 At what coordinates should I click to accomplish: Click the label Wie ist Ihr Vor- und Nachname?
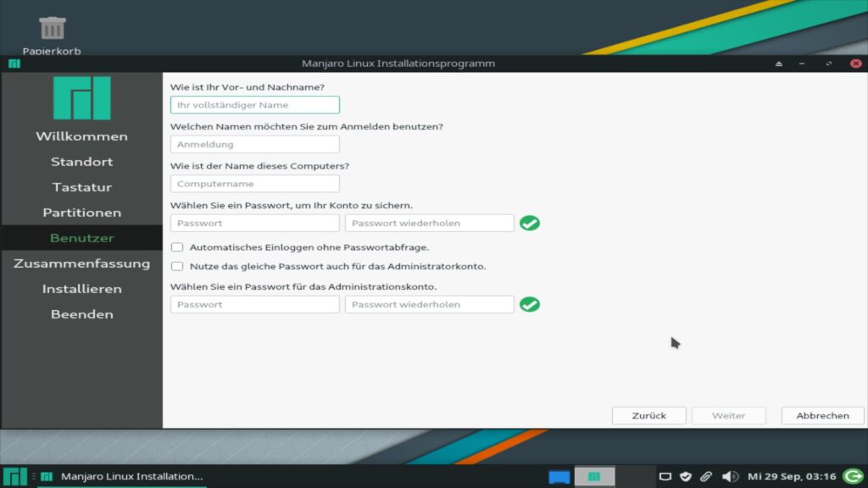pos(248,87)
